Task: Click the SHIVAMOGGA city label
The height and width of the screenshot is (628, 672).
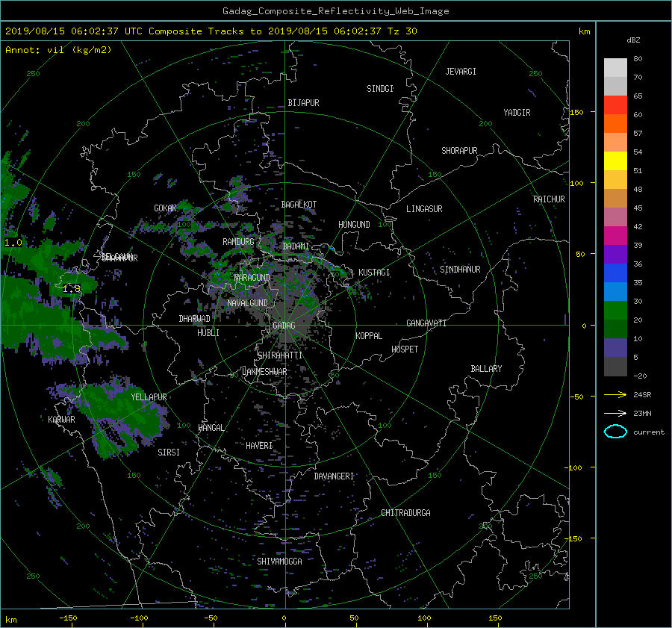Action: 279,561
